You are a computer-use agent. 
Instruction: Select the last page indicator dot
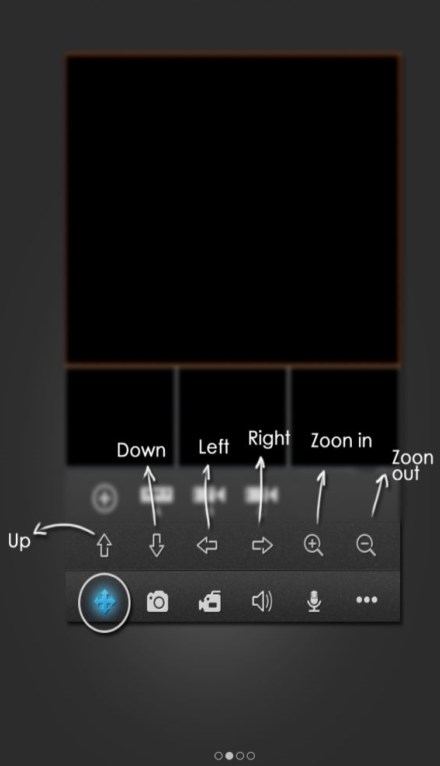tap(251, 756)
